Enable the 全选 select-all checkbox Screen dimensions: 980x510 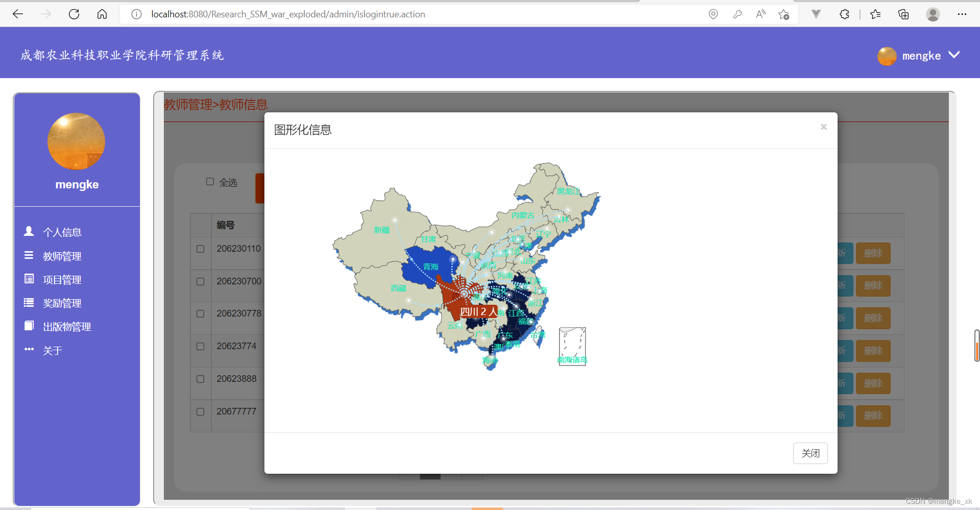pos(210,181)
